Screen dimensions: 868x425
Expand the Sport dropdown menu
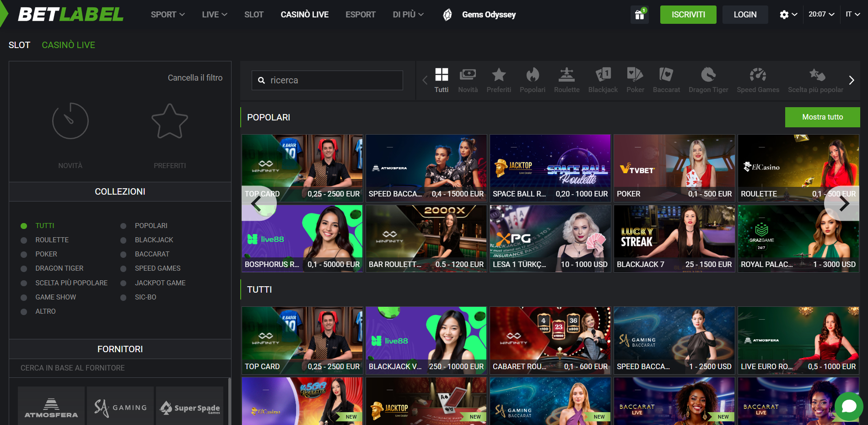click(x=168, y=15)
